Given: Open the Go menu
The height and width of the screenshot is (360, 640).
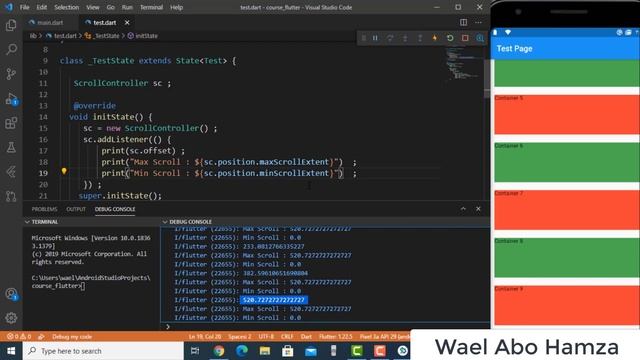Looking at the screenshot, I should coord(111,7).
